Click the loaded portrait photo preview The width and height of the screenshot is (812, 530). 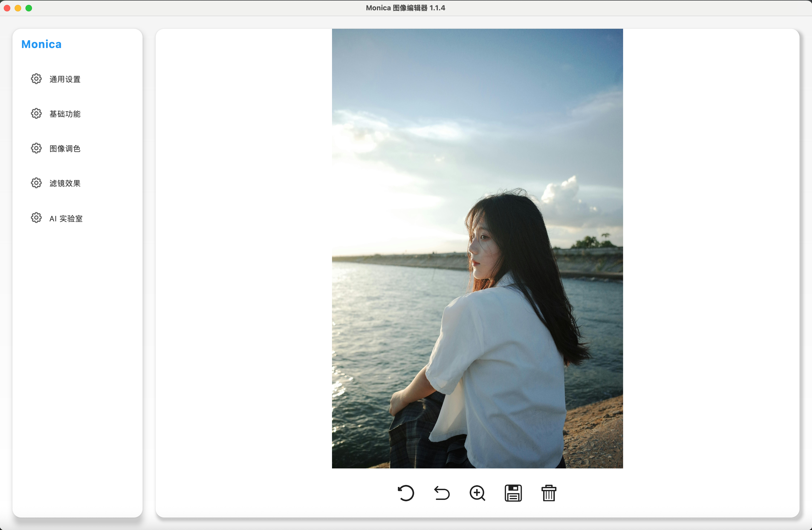coord(477,248)
